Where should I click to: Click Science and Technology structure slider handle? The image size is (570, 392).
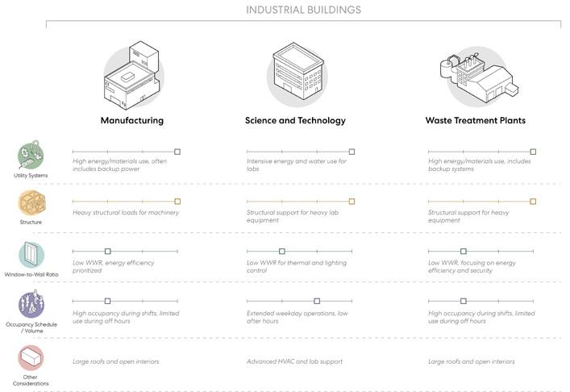[352, 202]
